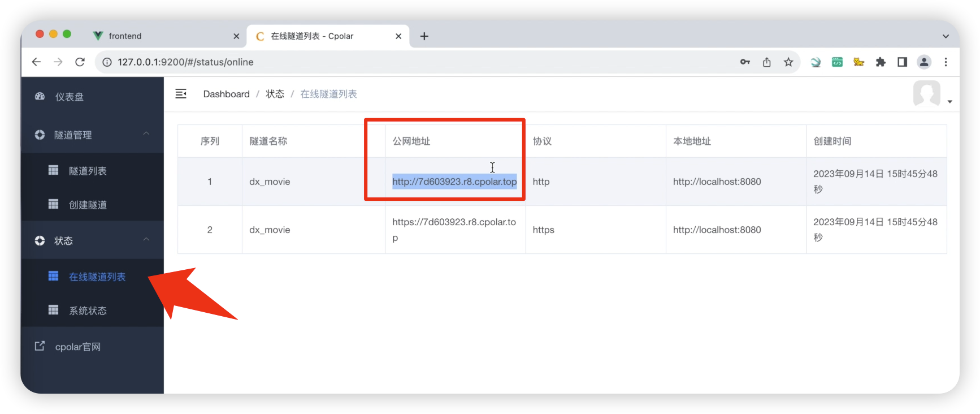Viewport: 980px width, 414px height.
Task: Open the extensions puzzle menu
Action: coord(881,62)
